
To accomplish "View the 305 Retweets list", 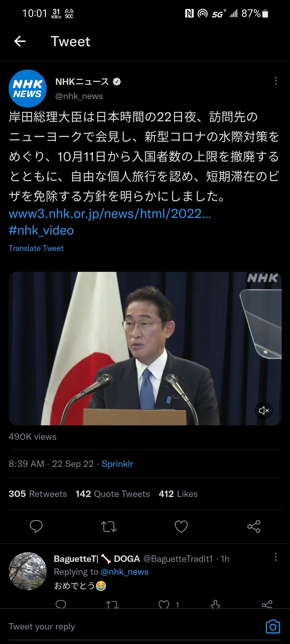I will pyautogui.click(x=38, y=494).
